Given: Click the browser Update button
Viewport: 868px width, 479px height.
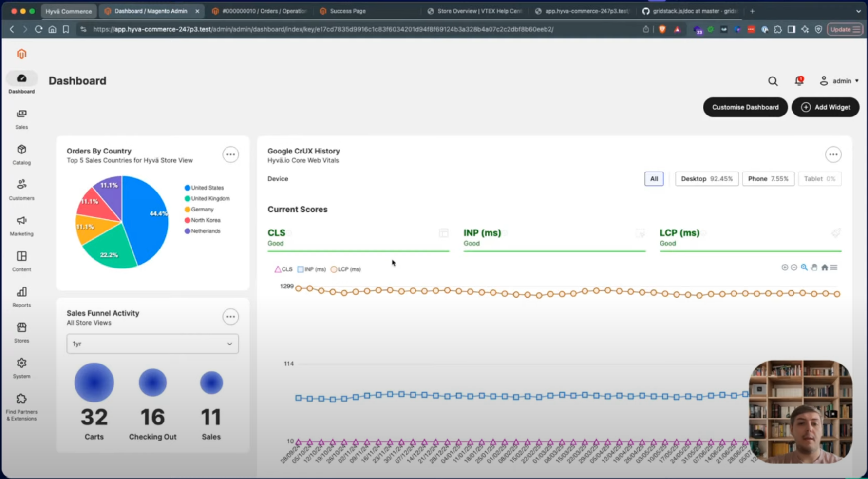Looking at the screenshot, I should click(x=845, y=29).
